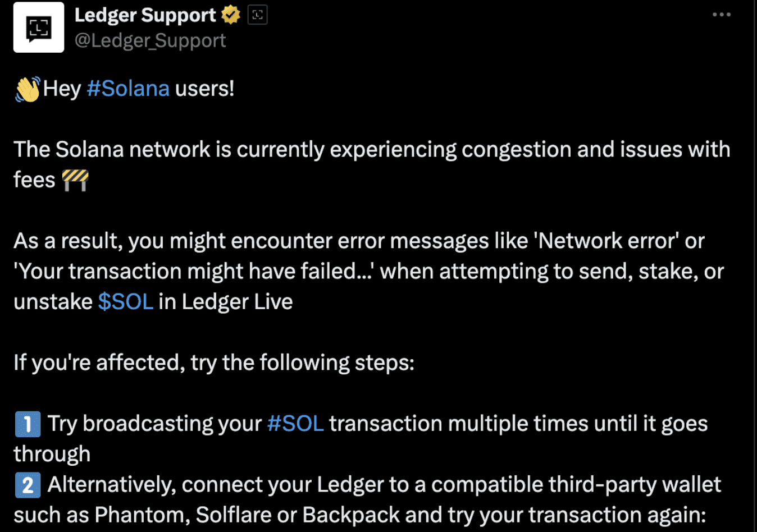This screenshot has height=532, width=757.
Task: Click the waving hand emoji
Action: 28,89
